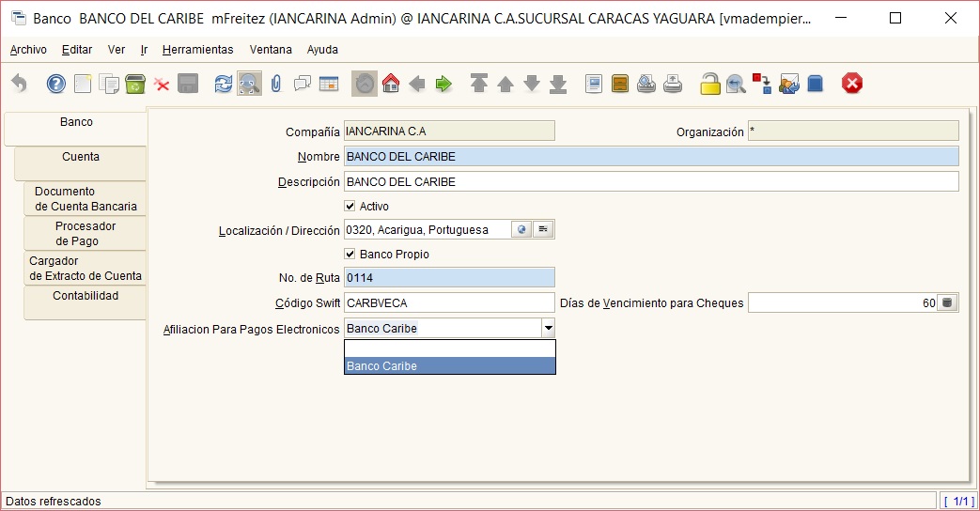Viewport: 980px width, 511px height.
Task: Open the Help question mark icon
Action: coord(56,83)
